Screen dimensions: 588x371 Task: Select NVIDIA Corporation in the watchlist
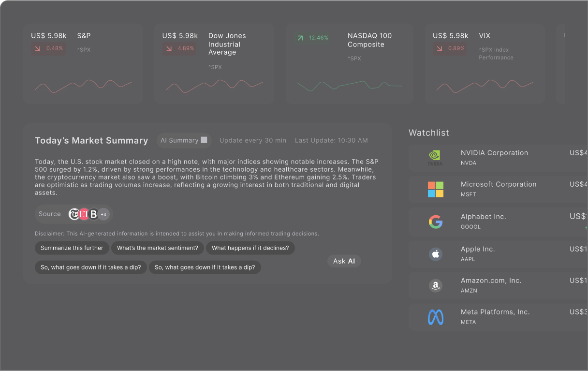tap(498, 158)
